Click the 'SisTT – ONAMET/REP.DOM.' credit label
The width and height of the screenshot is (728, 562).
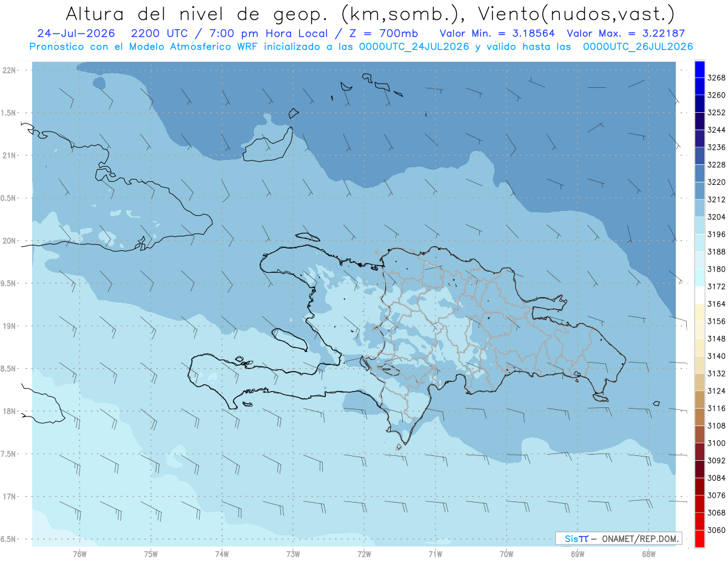tap(619, 538)
